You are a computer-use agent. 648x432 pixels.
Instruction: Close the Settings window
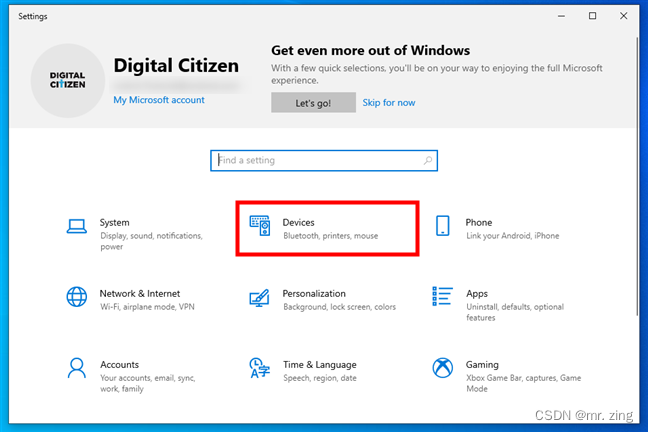click(623, 16)
